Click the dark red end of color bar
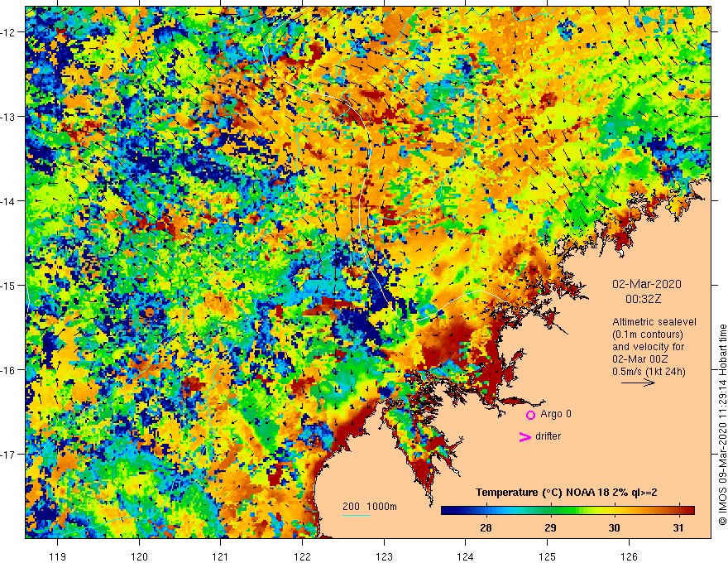 [689, 511]
